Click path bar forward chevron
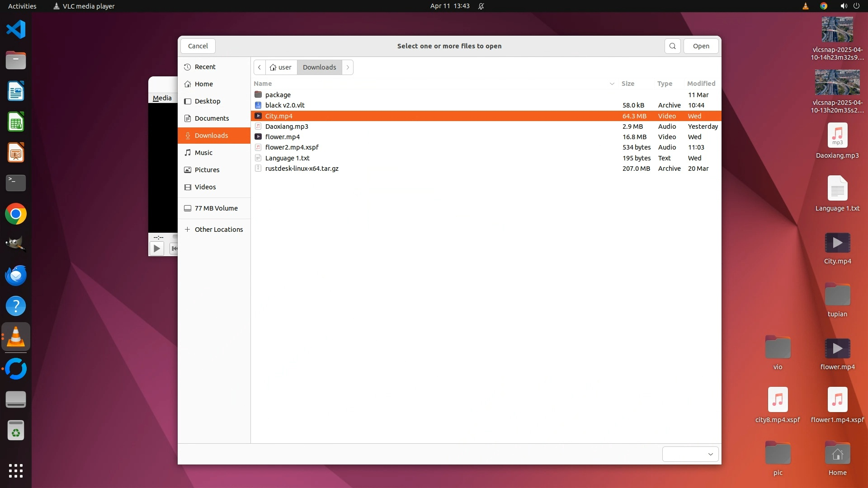The image size is (868, 488). pos(348,67)
